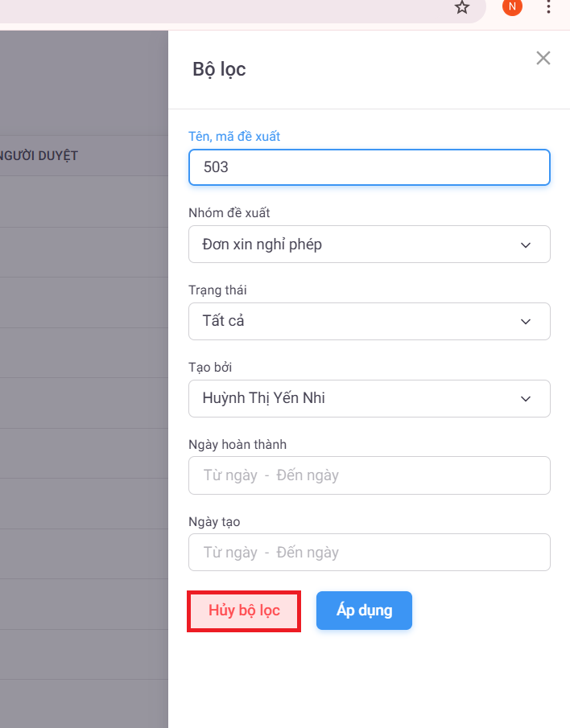Click the Áp dụng button

coord(364,611)
